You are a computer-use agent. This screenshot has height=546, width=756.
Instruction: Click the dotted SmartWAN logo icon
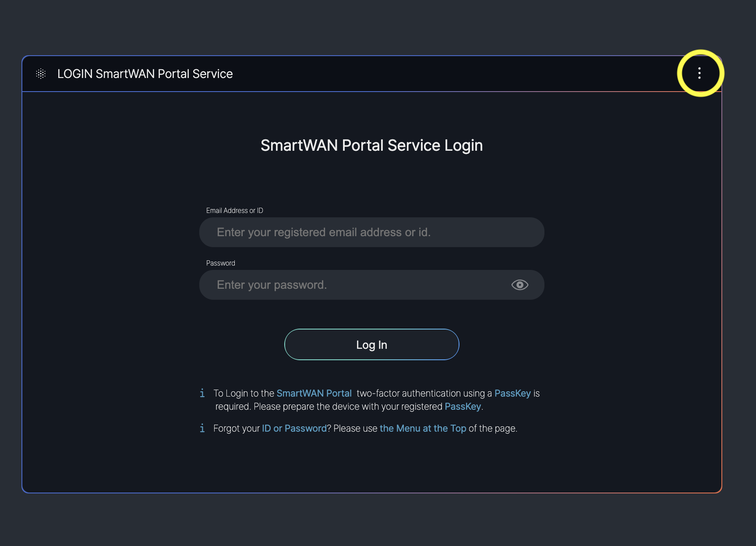41,74
